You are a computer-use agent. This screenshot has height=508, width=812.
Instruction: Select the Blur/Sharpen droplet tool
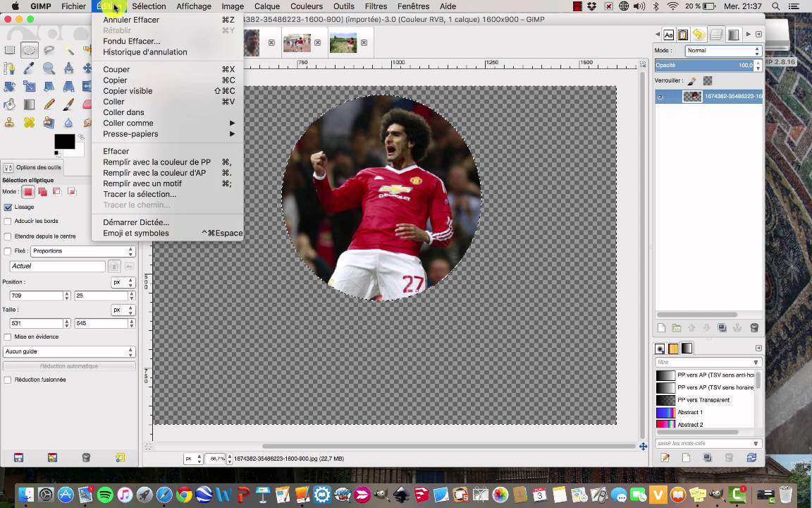click(x=69, y=123)
